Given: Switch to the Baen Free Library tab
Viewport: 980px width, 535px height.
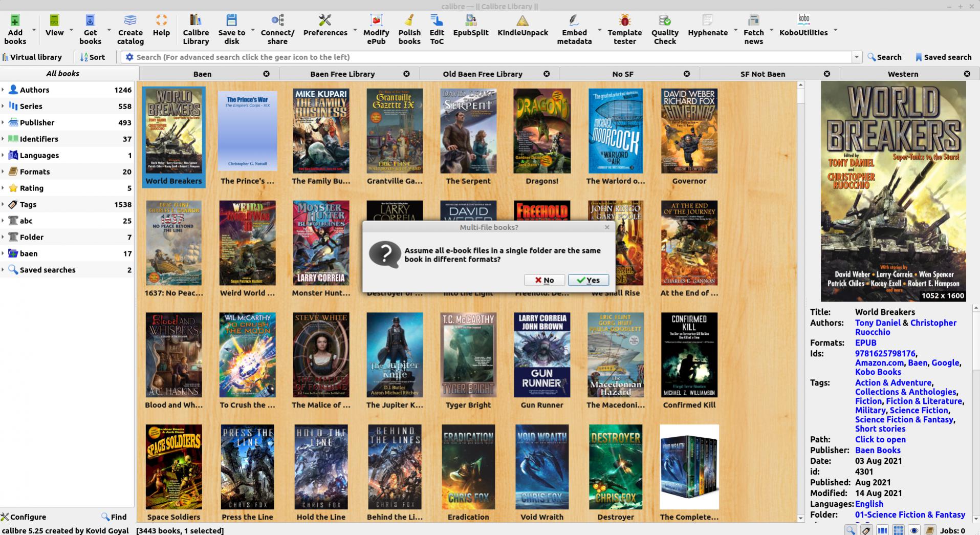Looking at the screenshot, I should (x=342, y=74).
